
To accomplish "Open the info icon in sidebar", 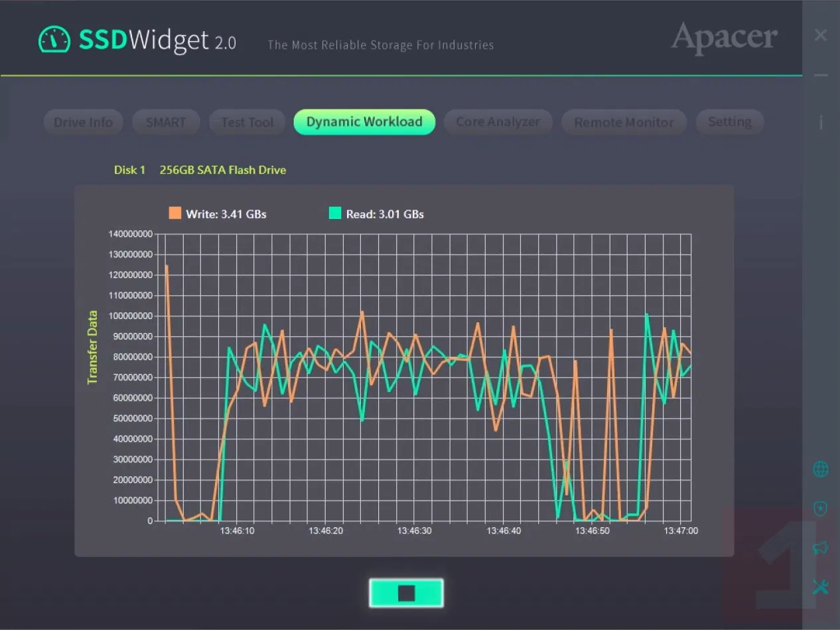I will coord(821,122).
